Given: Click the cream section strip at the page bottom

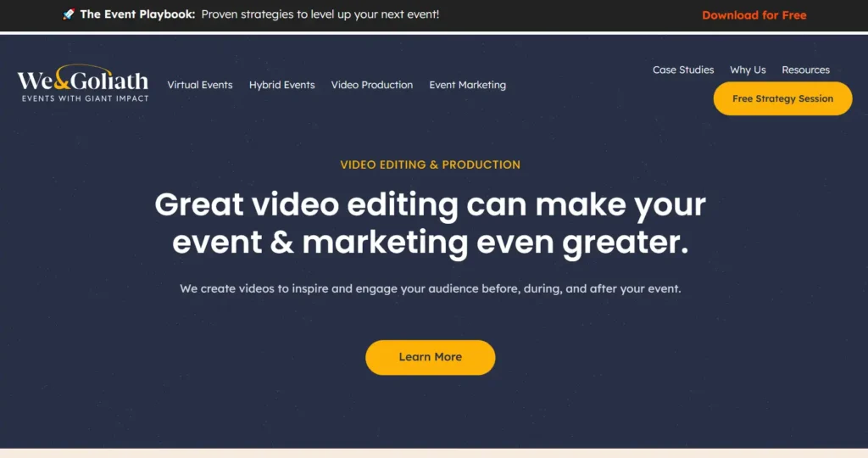Looking at the screenshot, I should [x=434, y=453].
